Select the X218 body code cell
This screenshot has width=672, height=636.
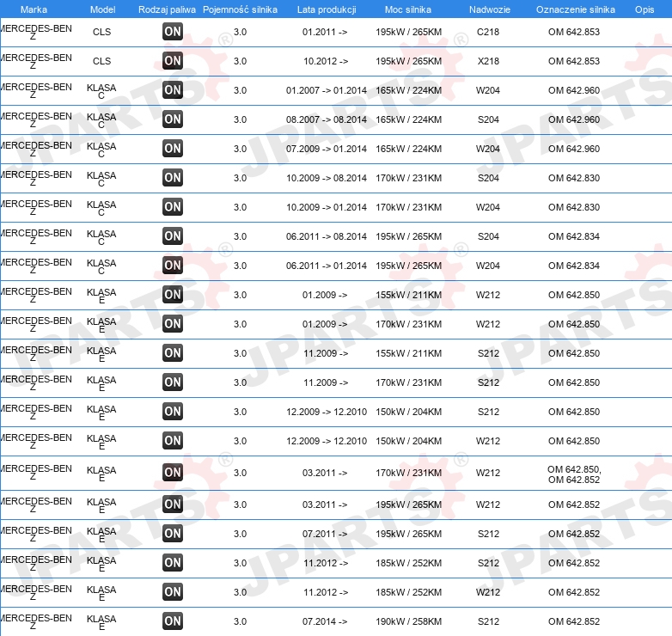488,61
